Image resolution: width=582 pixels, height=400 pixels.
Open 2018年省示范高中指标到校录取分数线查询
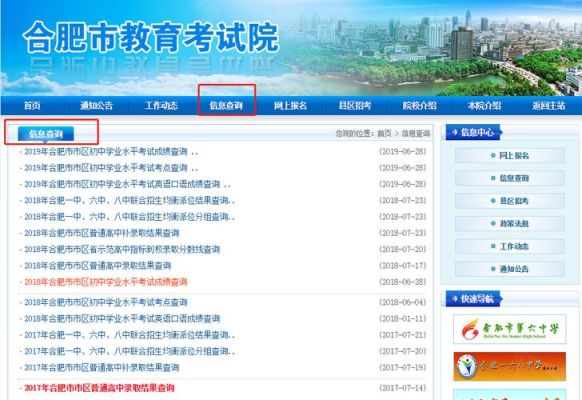(x=122, y=250)
